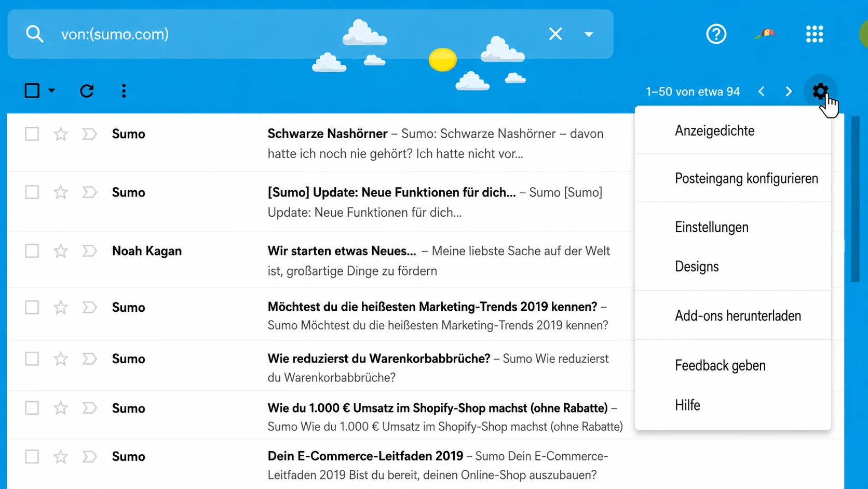Open email 'Dein E-Commerce-Leitfaden 2019'
Viewport: 868px width, 489px height.
coord(365,456)
